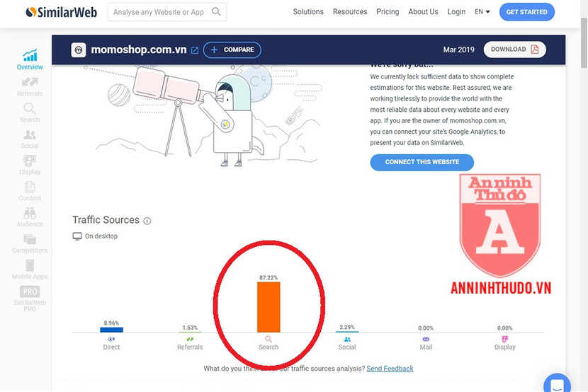Go to the Pricing page
This screenshot has width=588, height=392.
coord(388,12)
